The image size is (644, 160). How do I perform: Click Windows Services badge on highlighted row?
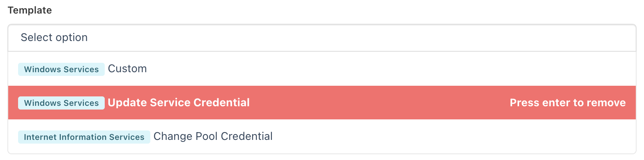coord(61,103)
